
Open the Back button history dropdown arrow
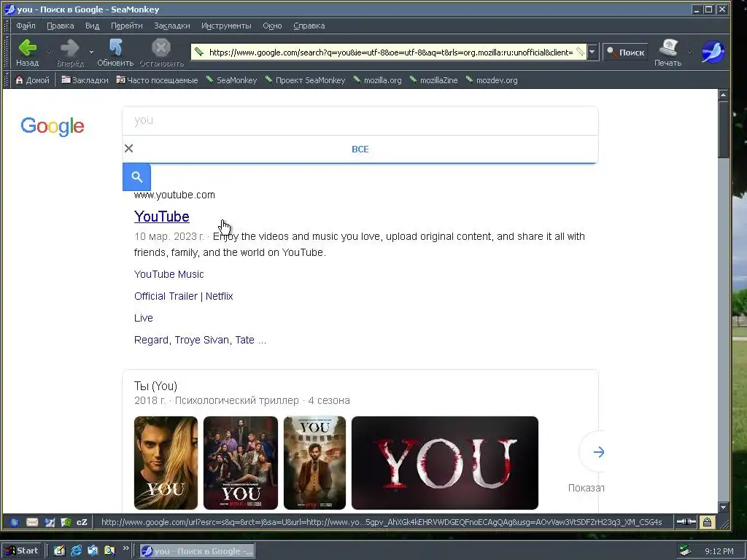[x=49, y=52]
